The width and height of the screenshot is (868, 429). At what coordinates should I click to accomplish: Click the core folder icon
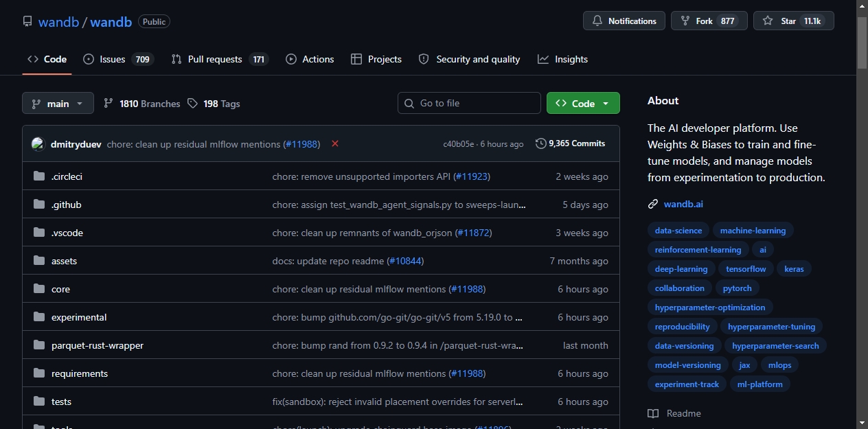coord(39,289)
